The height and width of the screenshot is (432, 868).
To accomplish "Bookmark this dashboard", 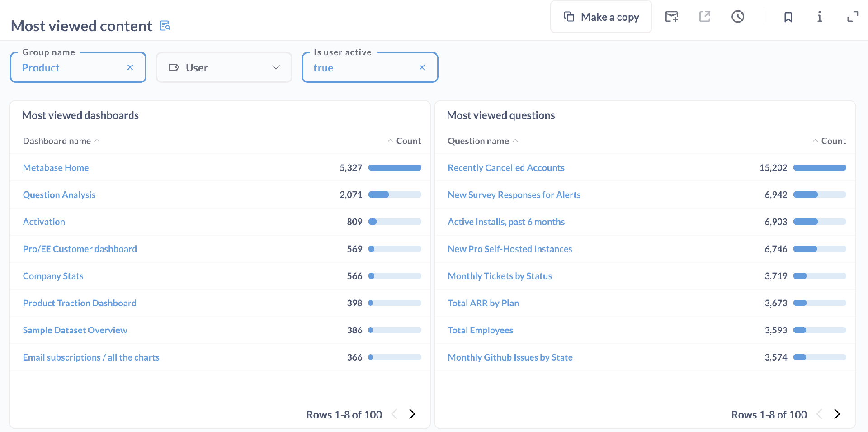I will 788,17.
